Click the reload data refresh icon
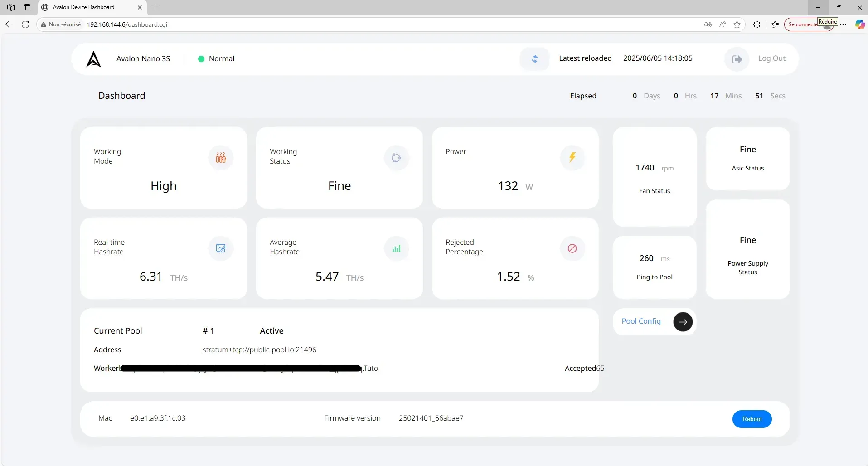Image resolution: width=868 pixels, height=466 pixels. (535, 59)
